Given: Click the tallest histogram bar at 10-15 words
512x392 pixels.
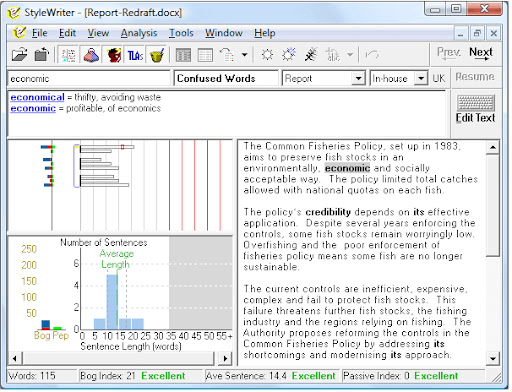Looking at the screenshot, I should pyautogui.click(x=112, y=302).
